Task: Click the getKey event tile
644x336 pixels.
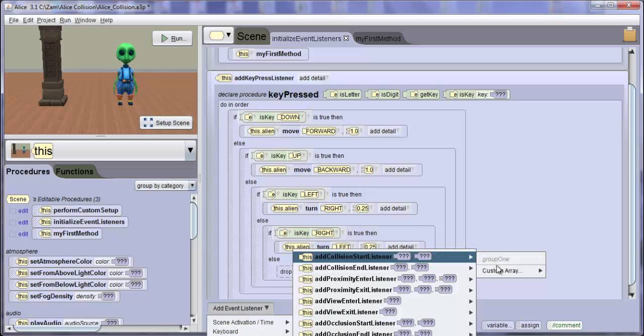Action: (x=422, y=95)
